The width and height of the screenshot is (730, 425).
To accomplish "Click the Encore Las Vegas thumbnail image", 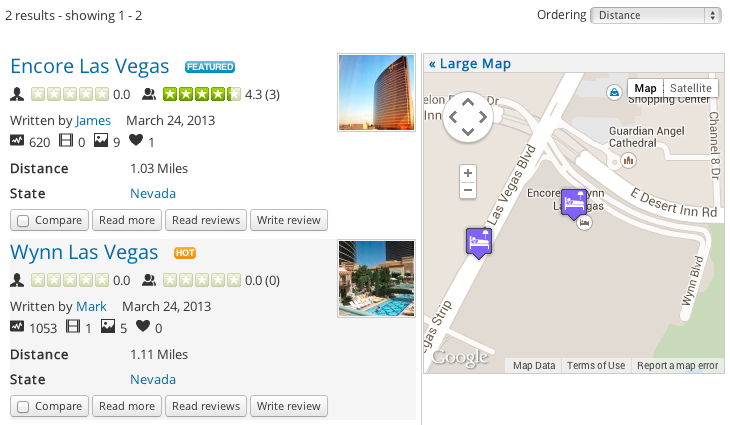I will 376,93.
